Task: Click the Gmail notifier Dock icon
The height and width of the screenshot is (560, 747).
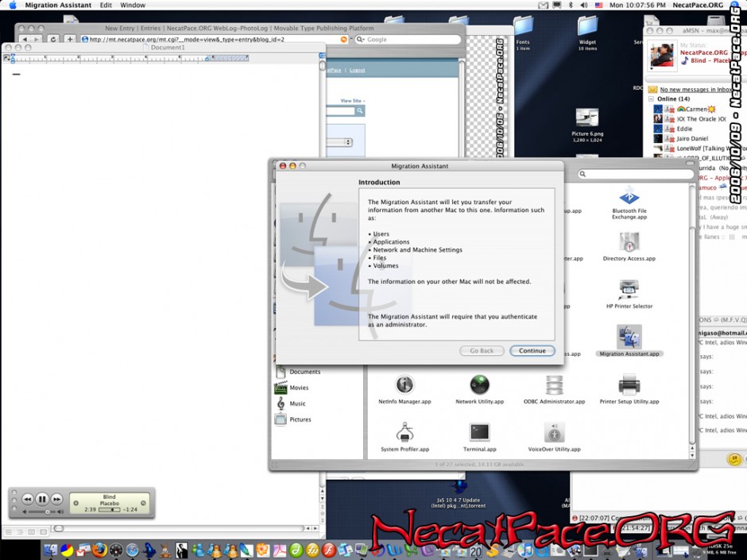Action: (x=83, y=550)
